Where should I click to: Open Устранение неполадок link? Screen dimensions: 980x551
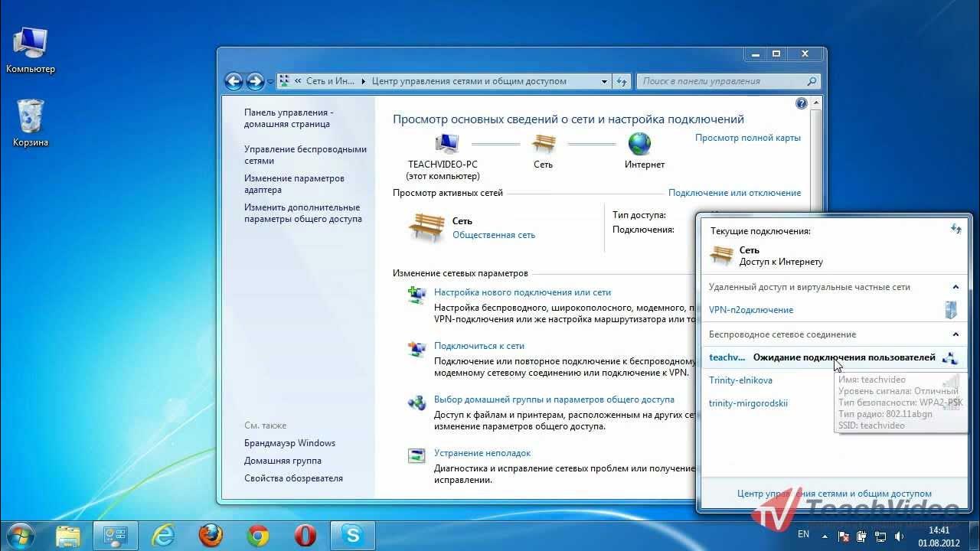click(x=482, y=453)
